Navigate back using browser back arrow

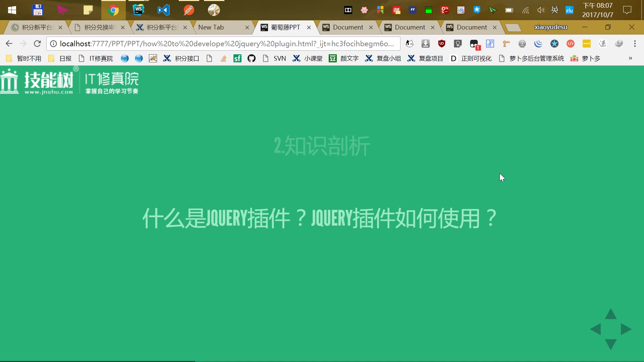tap(9, 43)
